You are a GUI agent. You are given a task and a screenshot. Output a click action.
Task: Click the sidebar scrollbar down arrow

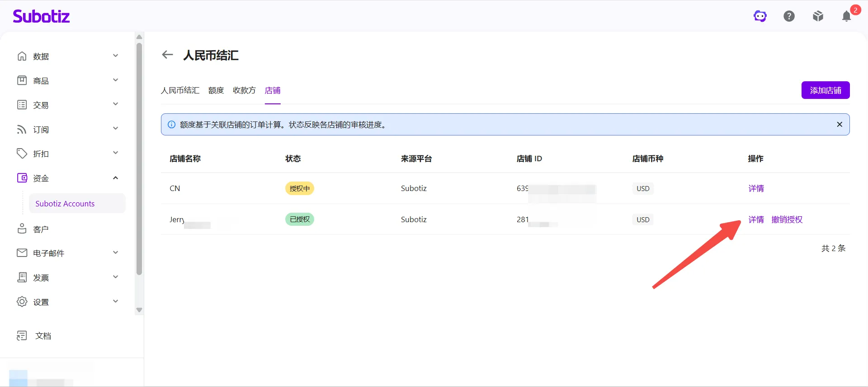coord(139,310)
